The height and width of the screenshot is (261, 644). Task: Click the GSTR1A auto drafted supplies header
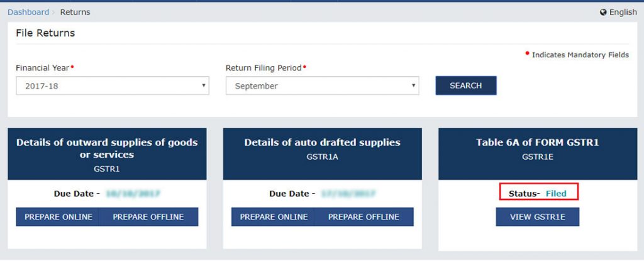[x=322, y=148]
